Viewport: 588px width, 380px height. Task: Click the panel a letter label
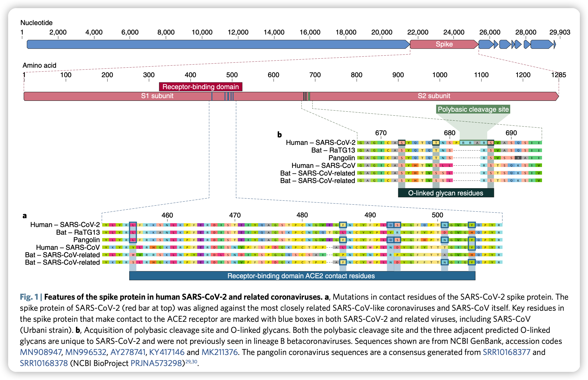[24, 216]
